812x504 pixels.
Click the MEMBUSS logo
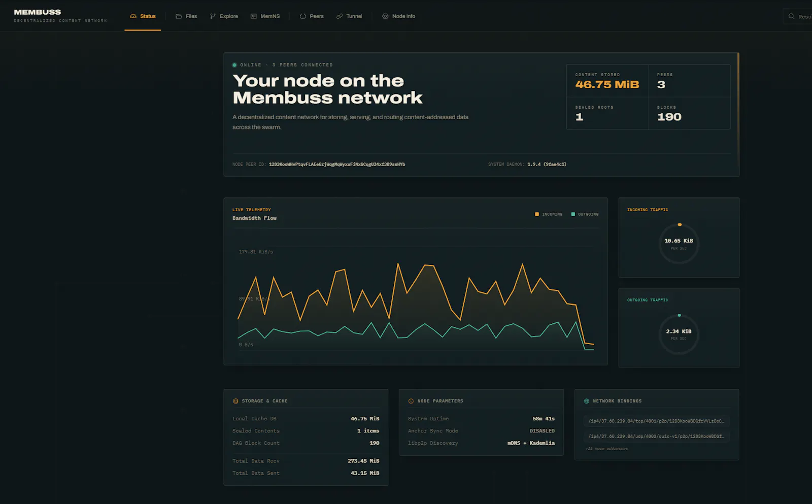(x=38, y=12)
